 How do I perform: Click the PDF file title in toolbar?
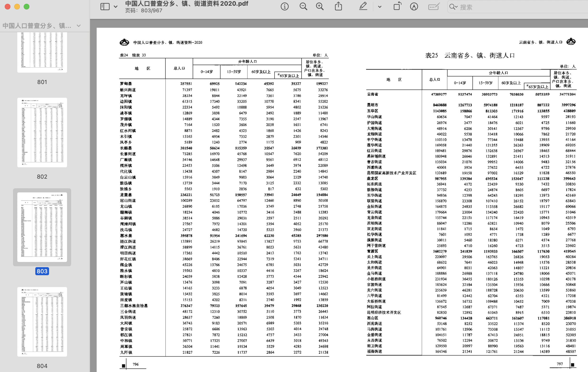[186, 4]
